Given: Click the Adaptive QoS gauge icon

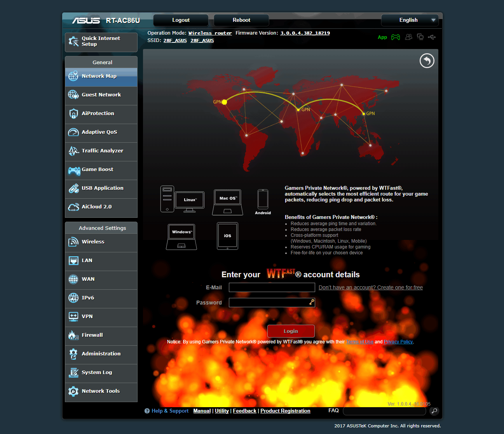Looking at the screenshot, I should click(73, 132).
